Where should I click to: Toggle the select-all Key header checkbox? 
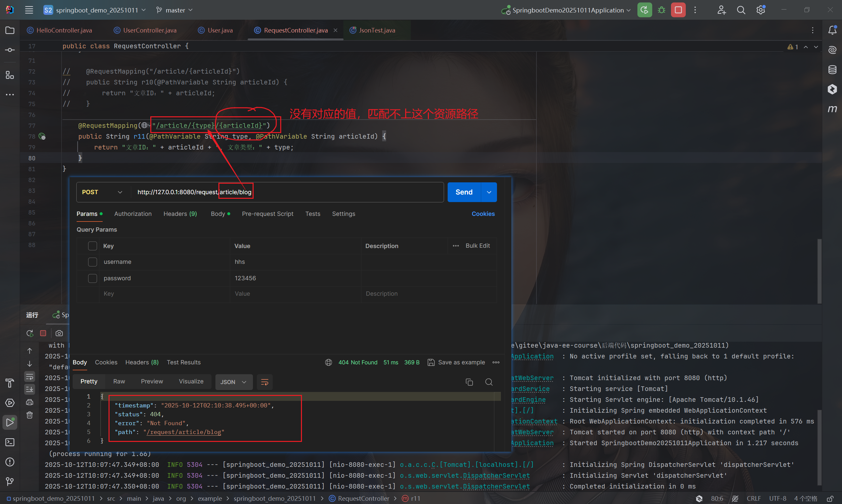point(92,246)
